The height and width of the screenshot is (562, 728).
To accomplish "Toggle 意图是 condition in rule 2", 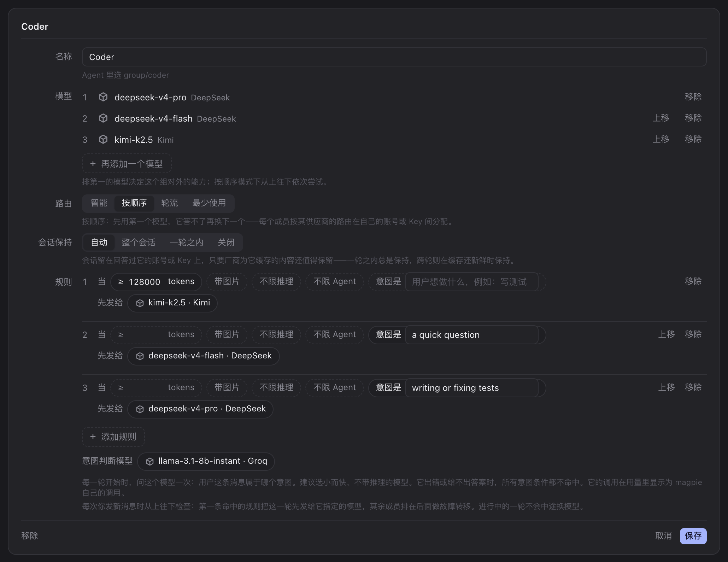I will 388,335.
